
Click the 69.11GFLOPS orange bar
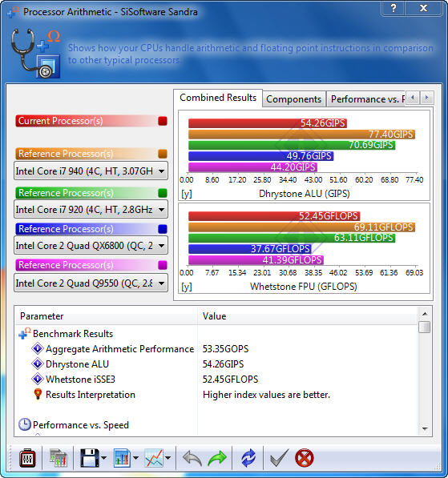click(301, 227)
